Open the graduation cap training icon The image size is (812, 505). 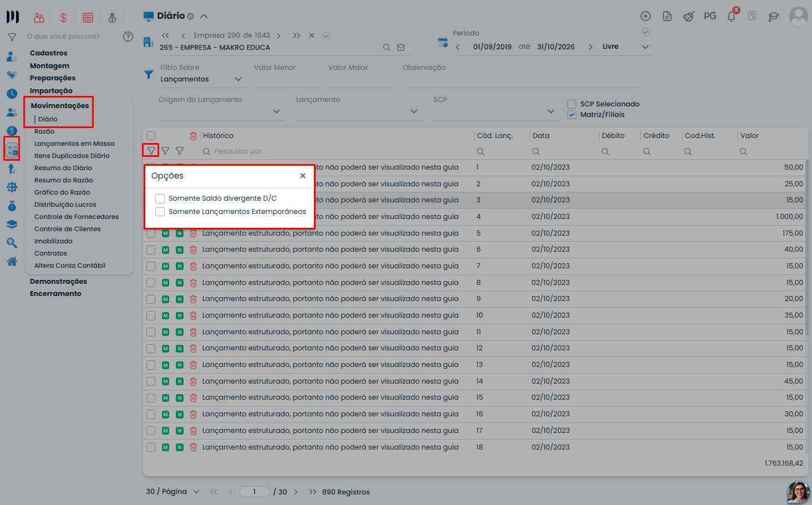point(774,16)
